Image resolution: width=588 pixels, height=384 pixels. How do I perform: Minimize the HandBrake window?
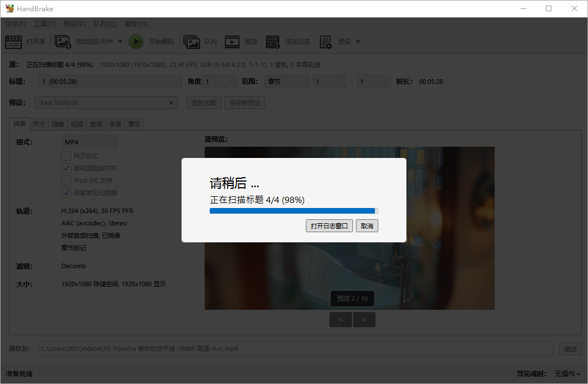[523, 8]
